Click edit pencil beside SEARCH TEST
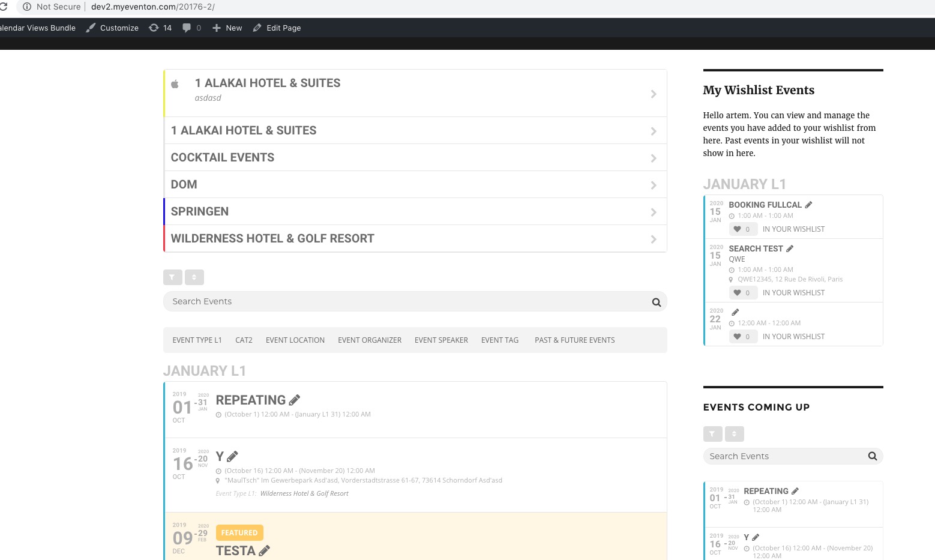 click(790, 248)
